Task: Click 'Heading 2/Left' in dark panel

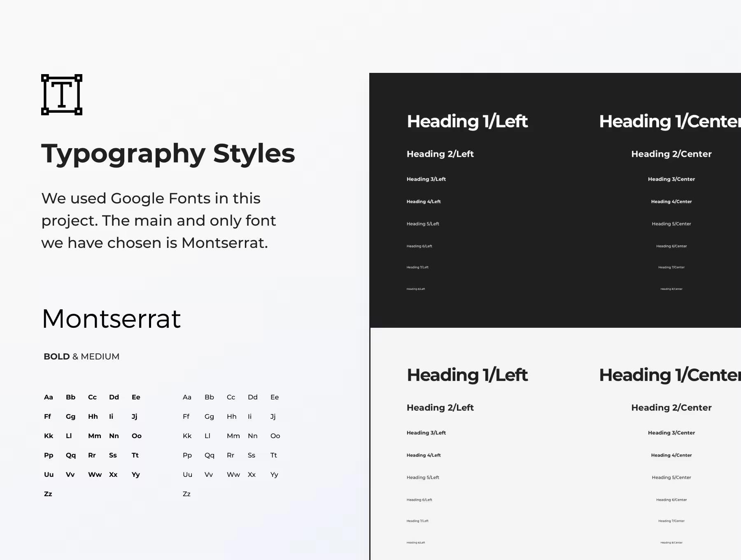Action: click(x=440, y=154)
